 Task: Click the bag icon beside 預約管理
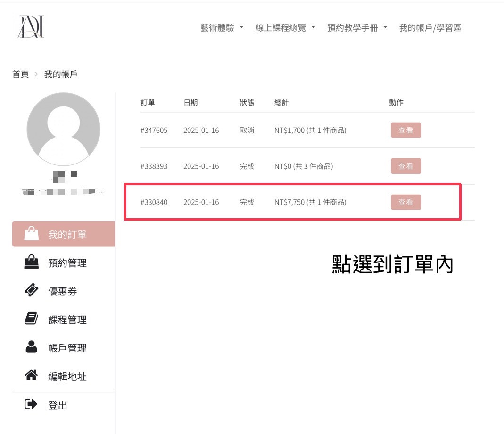click(x=32, y=262)
